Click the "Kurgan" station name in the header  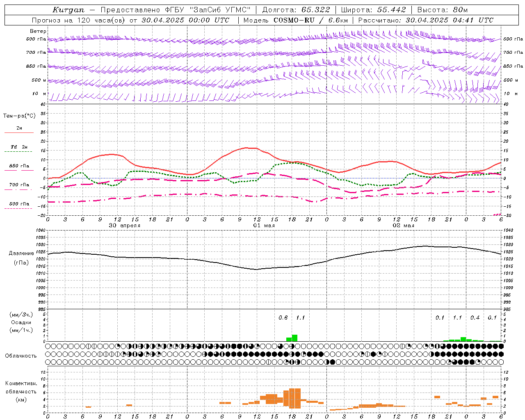coord(69,10)
